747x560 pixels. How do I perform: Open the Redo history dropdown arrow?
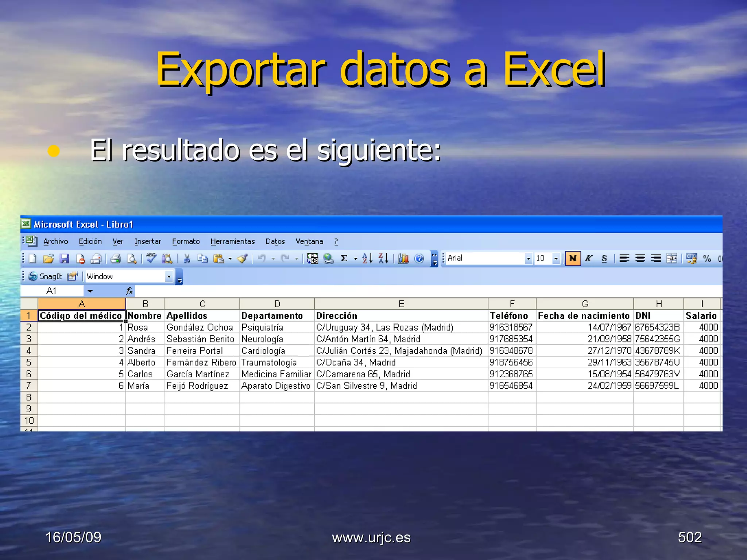point(297,259)
